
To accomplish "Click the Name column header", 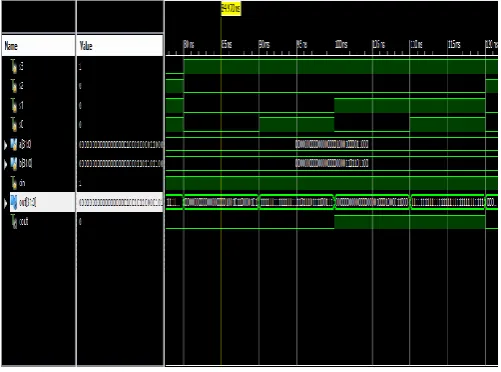I will point(39,45).
